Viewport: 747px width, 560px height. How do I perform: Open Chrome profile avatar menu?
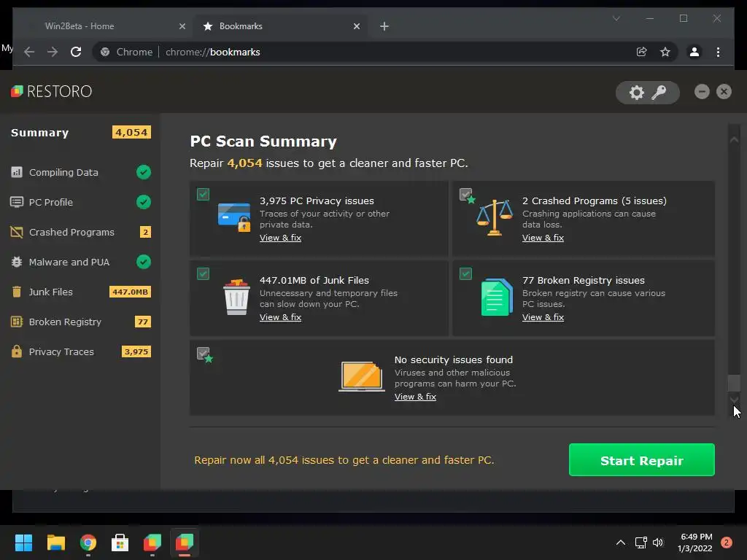(694, 52)
